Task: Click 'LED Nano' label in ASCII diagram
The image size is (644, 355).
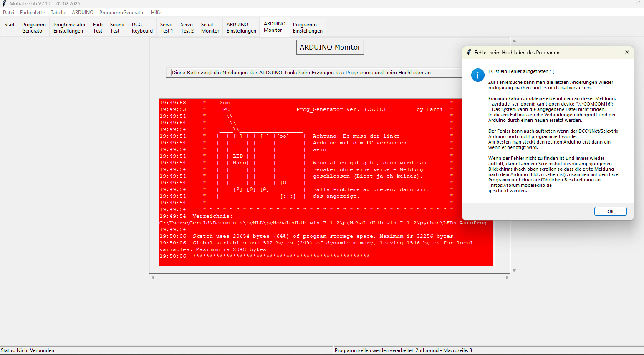Action: (239, 159)
